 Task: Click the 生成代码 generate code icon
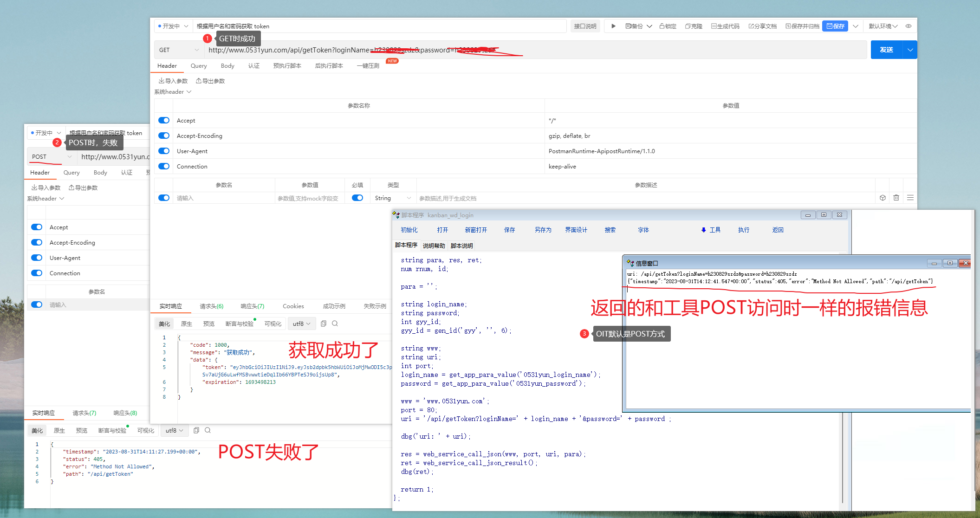714,26
